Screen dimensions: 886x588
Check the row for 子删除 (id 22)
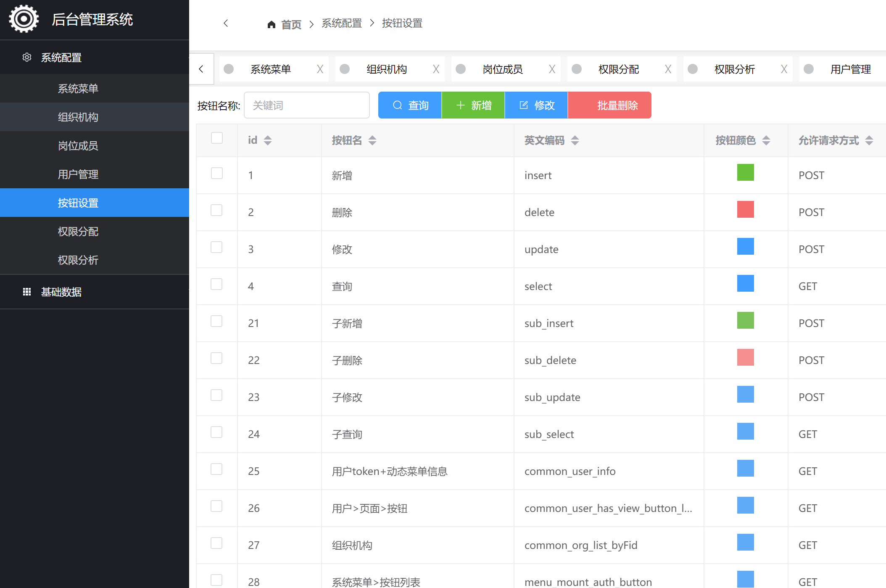[216, 359]
